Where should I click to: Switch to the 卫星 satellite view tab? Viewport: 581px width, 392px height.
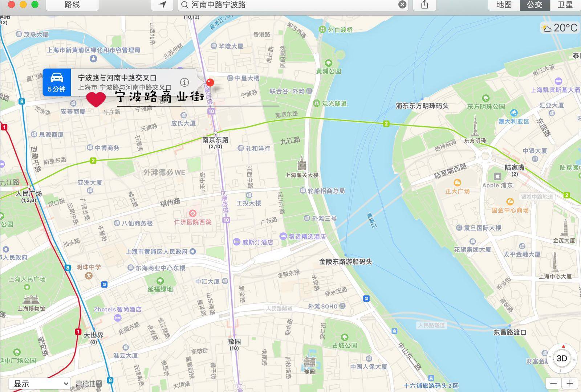pos(565,5)
